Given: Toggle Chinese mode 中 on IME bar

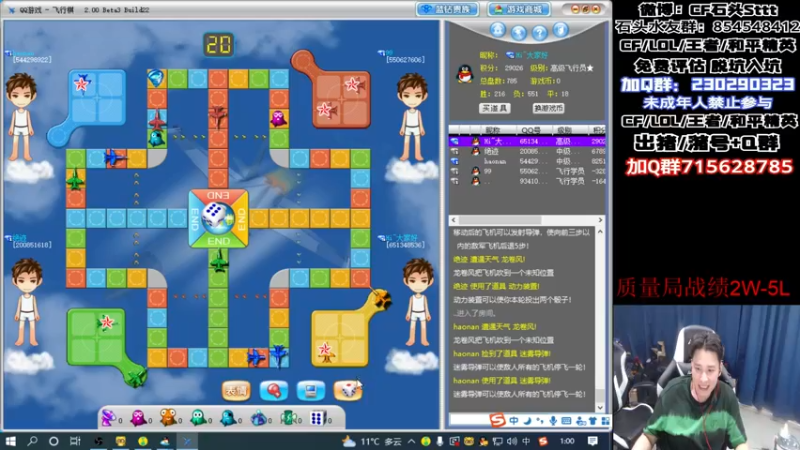Looking at the screenshot, I should pos(513,421).
